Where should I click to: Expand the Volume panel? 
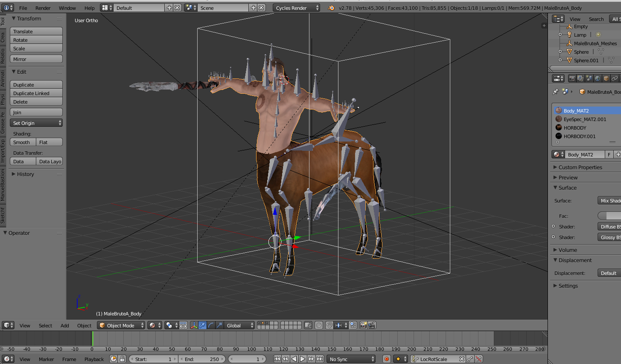pos(568,250)
